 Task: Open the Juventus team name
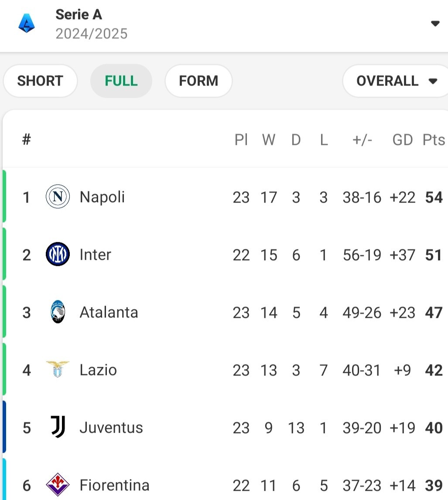[x=111, y=428]
